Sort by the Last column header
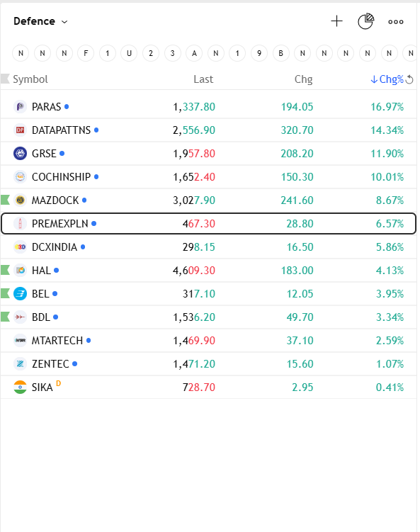The height and width of the screenshot is (532, 420). click(203, 79)
